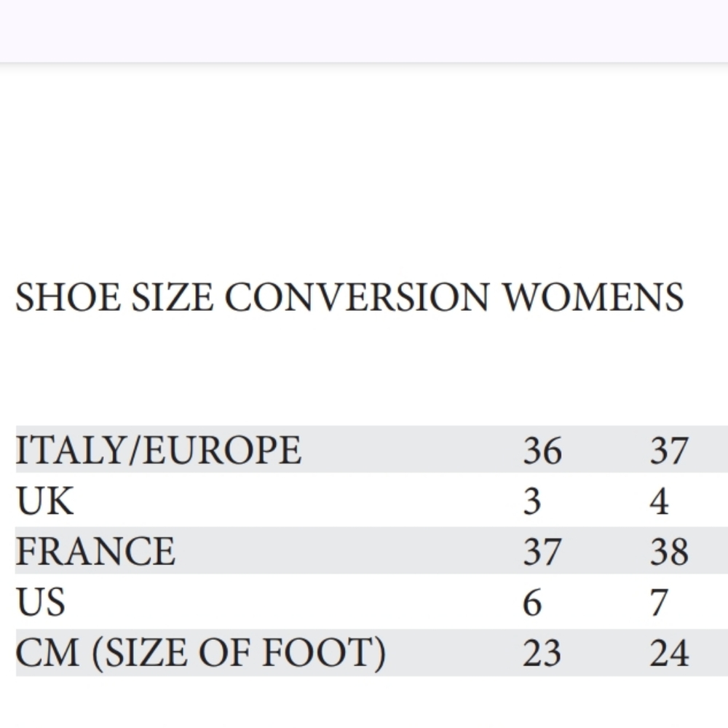Viewport: 728px width, 728px height.
Task: Select UK size 3 cell
Action: pos(532,502)
